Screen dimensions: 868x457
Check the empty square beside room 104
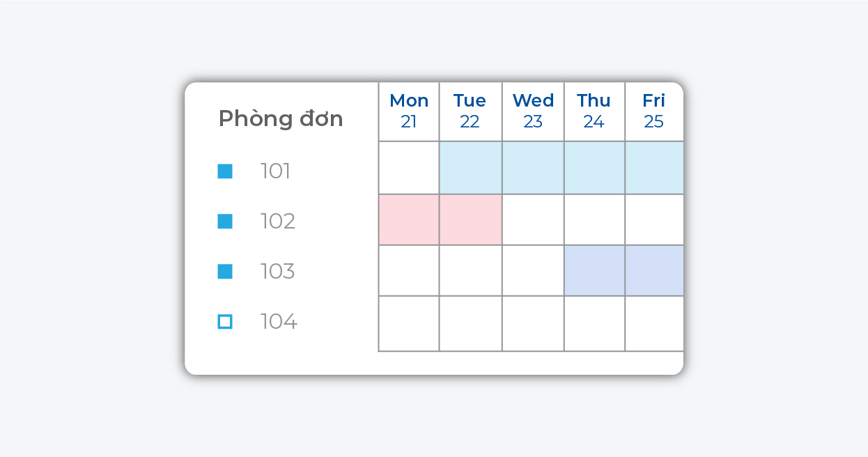pyautogui.click(x=225, y=322)
